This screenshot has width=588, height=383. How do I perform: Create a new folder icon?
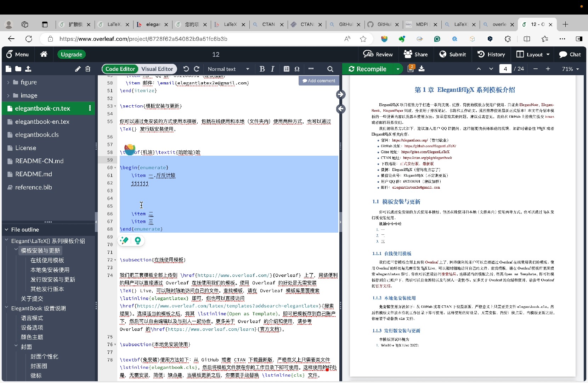click(18, 69)
